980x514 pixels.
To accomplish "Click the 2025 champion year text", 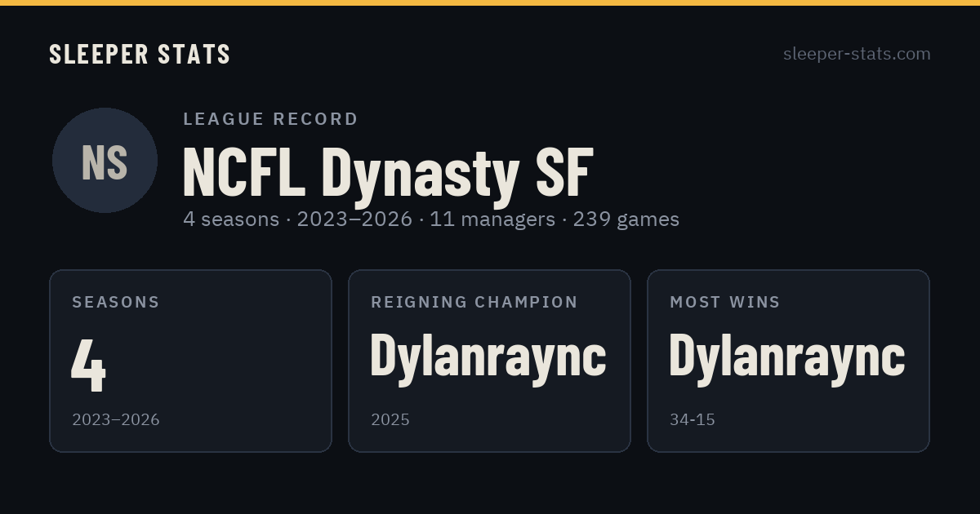I will tap(390, 420).
